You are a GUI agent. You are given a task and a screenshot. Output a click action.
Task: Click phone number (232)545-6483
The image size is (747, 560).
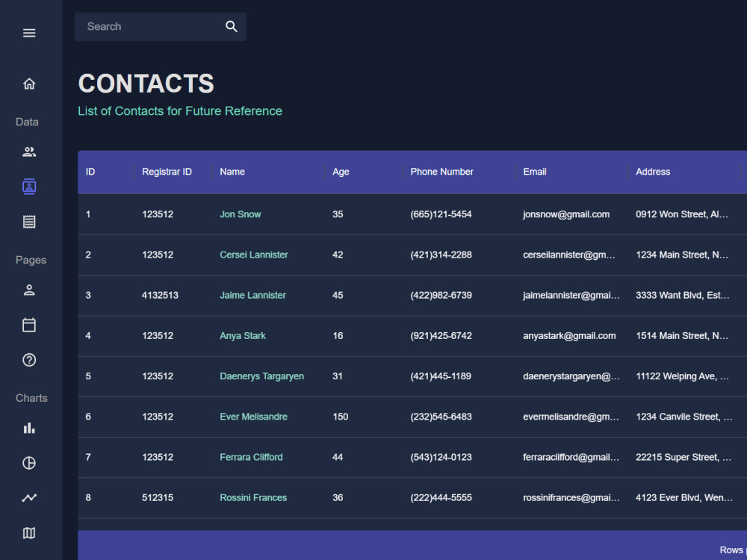(x=441, y=417)
